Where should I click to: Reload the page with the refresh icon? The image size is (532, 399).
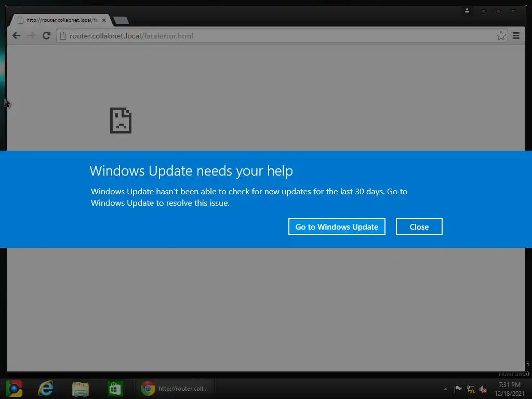pos(46,36)
